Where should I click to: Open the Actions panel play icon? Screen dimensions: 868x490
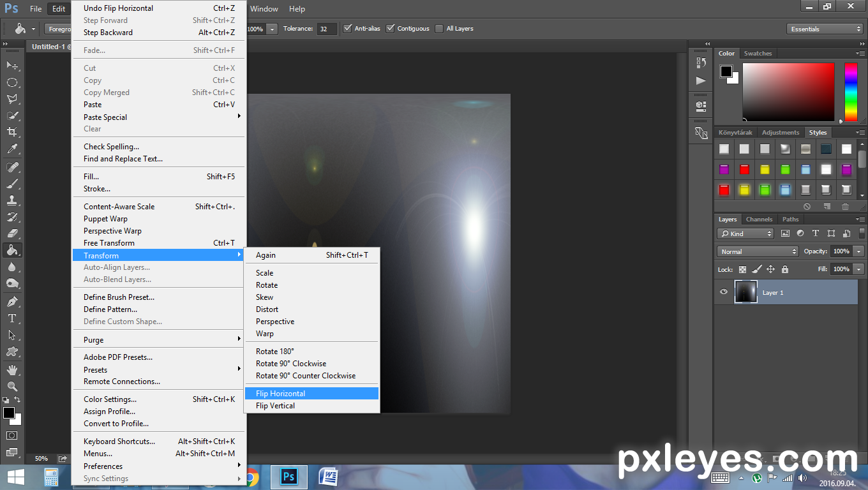click(x=701, y=80)
